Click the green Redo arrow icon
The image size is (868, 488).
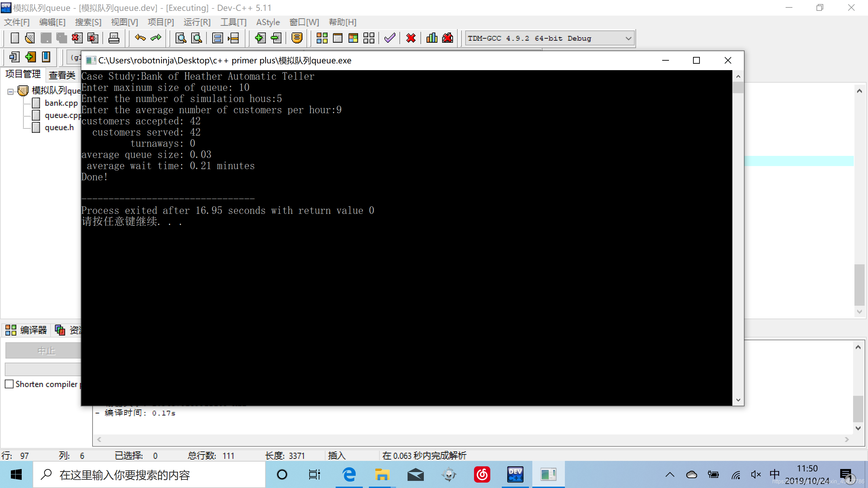[x=156, y=38]
